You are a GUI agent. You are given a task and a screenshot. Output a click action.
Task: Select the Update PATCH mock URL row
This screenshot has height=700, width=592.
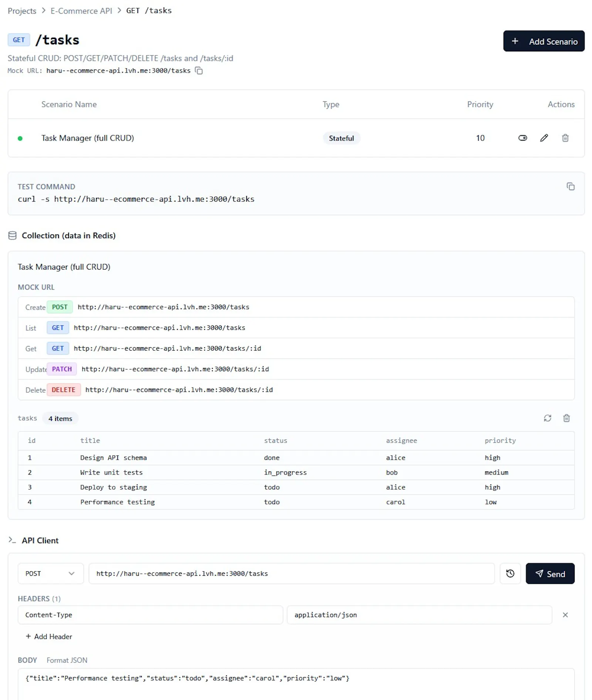coord(296,369)
